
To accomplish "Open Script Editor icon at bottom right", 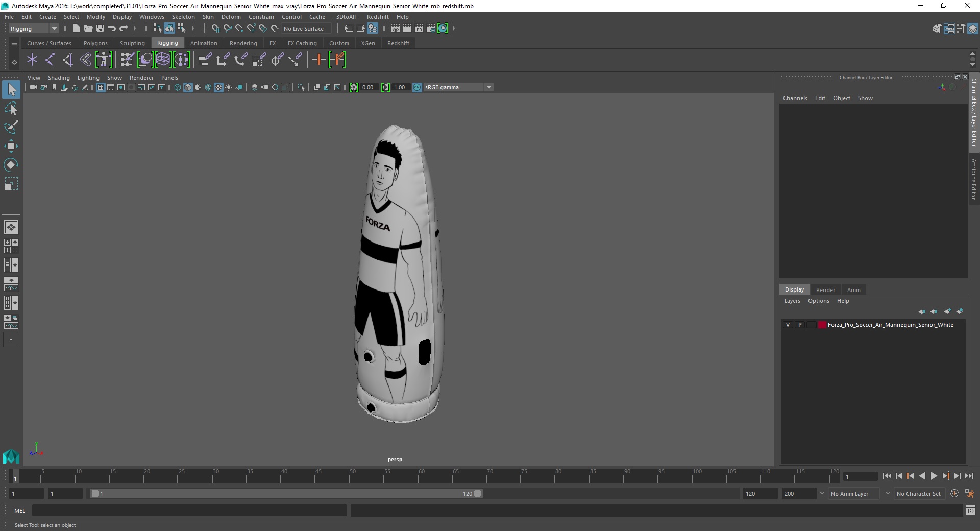I will 970,510.
